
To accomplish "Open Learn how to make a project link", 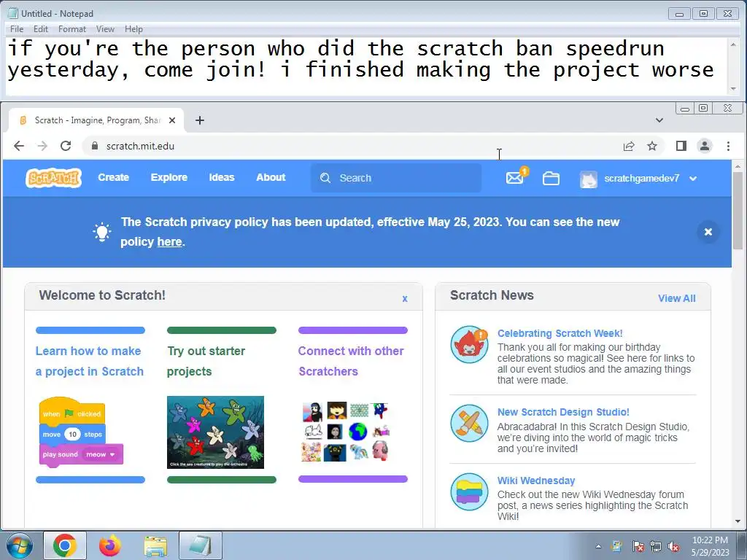I will [90, 361].
